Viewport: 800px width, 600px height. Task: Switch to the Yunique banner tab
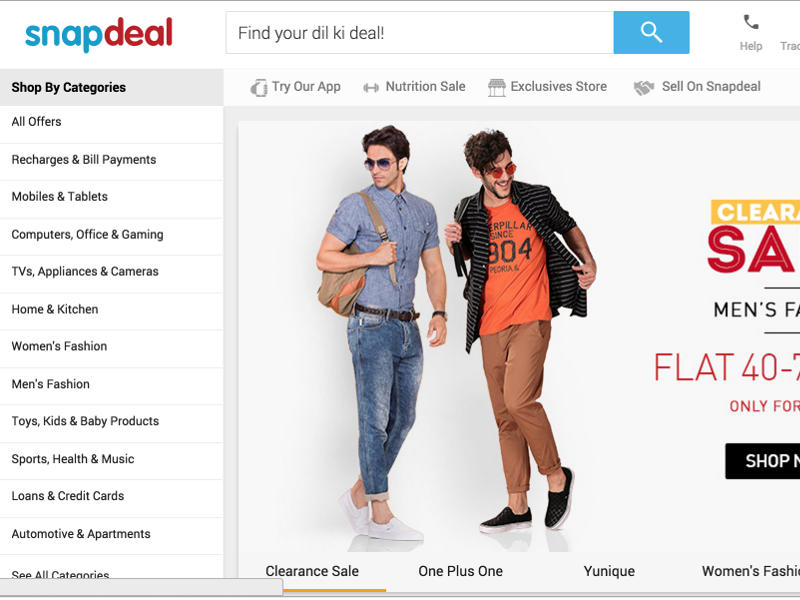tap(609, 571)
